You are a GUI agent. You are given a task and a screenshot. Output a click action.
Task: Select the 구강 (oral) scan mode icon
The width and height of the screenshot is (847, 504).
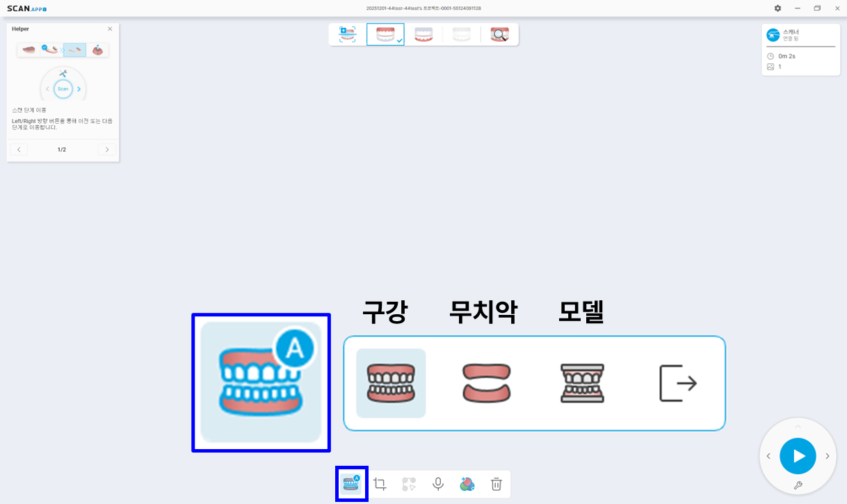point(391,383)
